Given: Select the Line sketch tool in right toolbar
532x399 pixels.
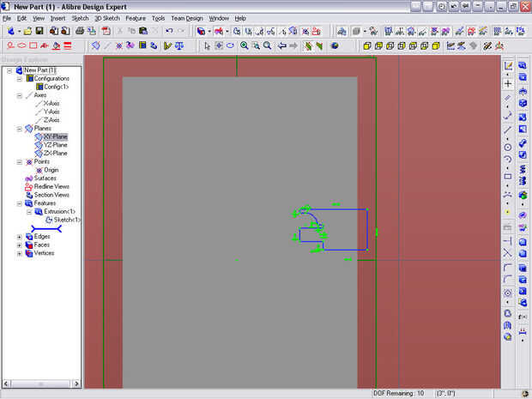Looking at the screenshot, I should pos(508,130).
